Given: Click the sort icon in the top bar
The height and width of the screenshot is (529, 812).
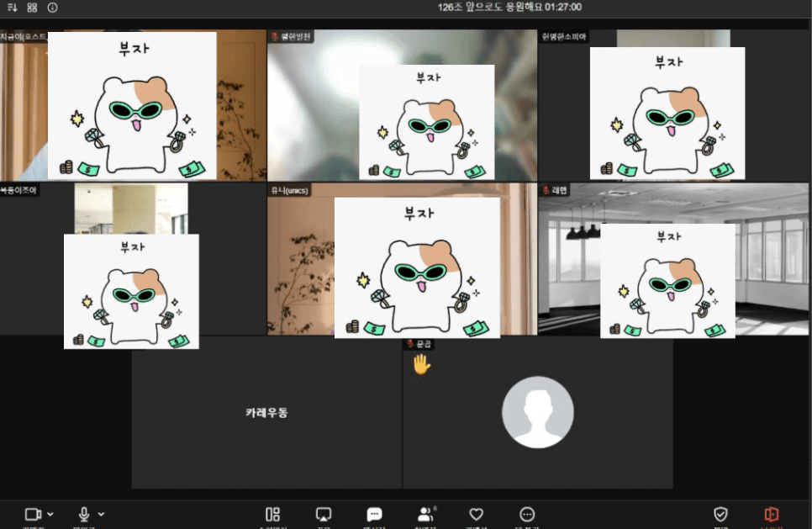Looking at the screenshot, I should tap(12, 8).
